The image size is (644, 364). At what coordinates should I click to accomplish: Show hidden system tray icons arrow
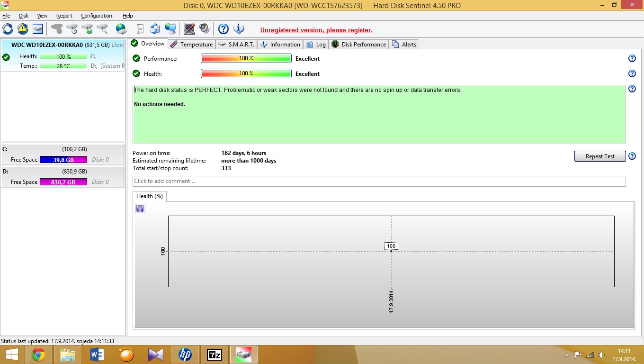pos(567,355)
